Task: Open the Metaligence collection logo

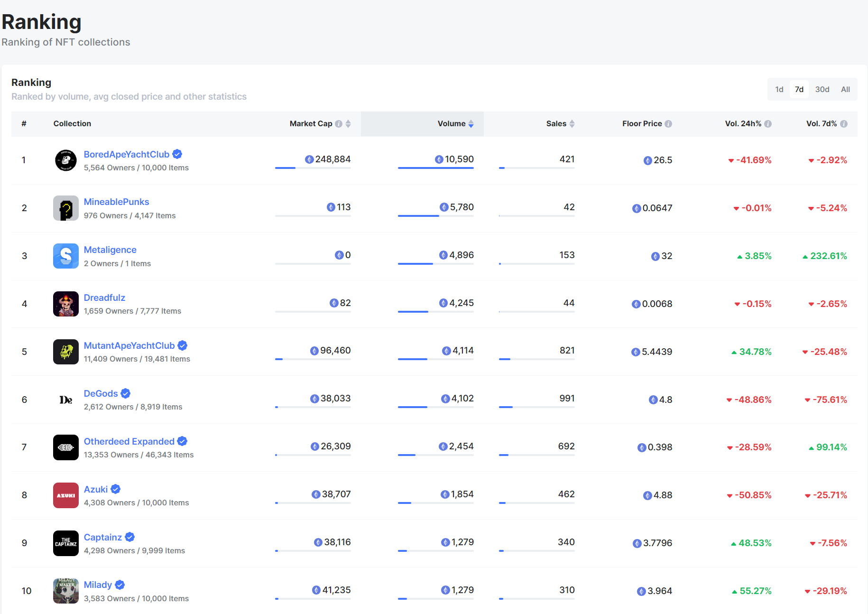Action: [x=65, y=256]
